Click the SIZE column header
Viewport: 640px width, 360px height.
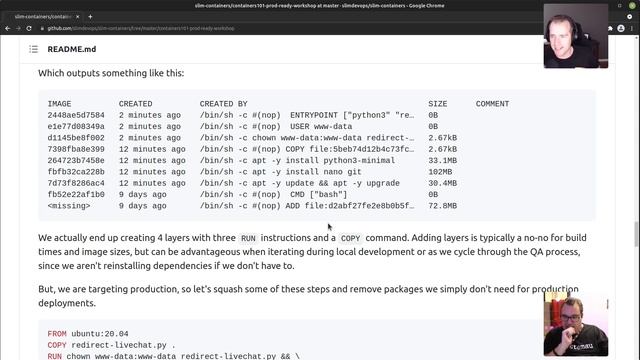click(438, 104)
